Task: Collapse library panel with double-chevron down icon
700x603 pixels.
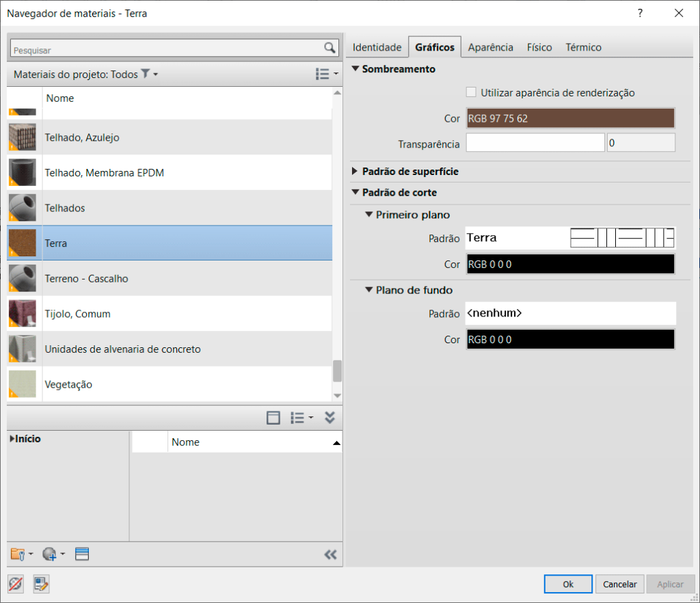Action: coord(330,418)
